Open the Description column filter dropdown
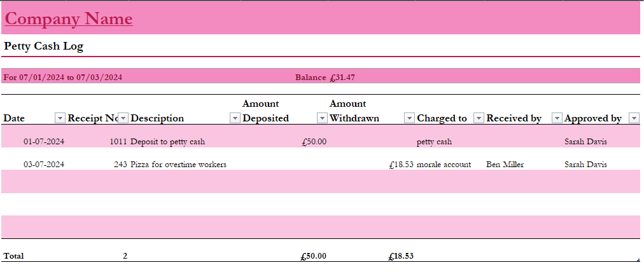 coord(235,118)
